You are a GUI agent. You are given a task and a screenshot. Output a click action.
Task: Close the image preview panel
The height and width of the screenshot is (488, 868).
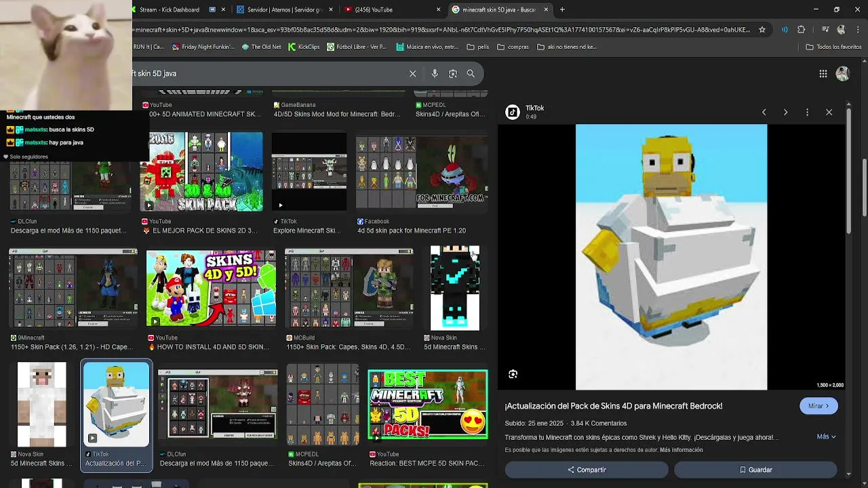pyautogui.click(x=829, y=112)
